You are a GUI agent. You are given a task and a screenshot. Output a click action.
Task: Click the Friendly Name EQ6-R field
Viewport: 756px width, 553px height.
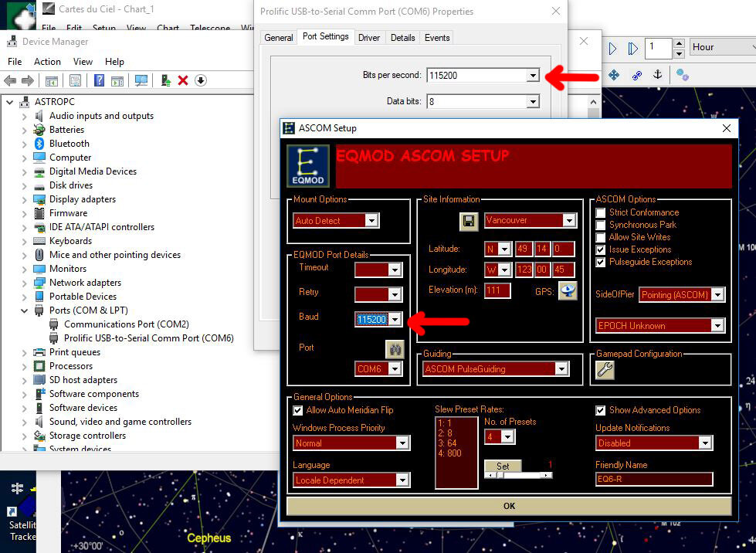pyautogui.click(x=654, y=479)
